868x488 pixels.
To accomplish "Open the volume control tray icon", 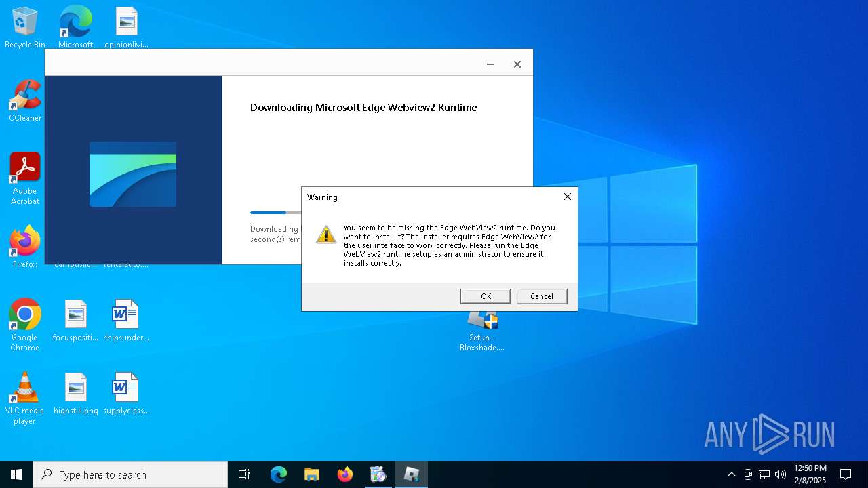I will pos(781,474).
